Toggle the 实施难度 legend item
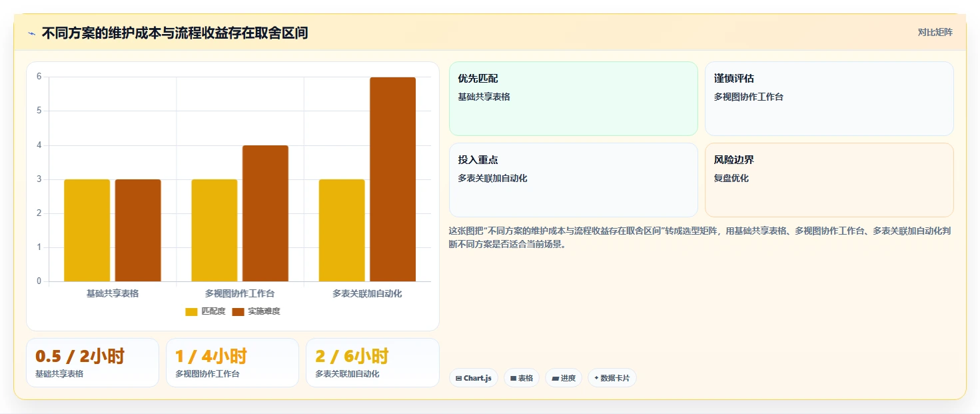 click(256, 311)
